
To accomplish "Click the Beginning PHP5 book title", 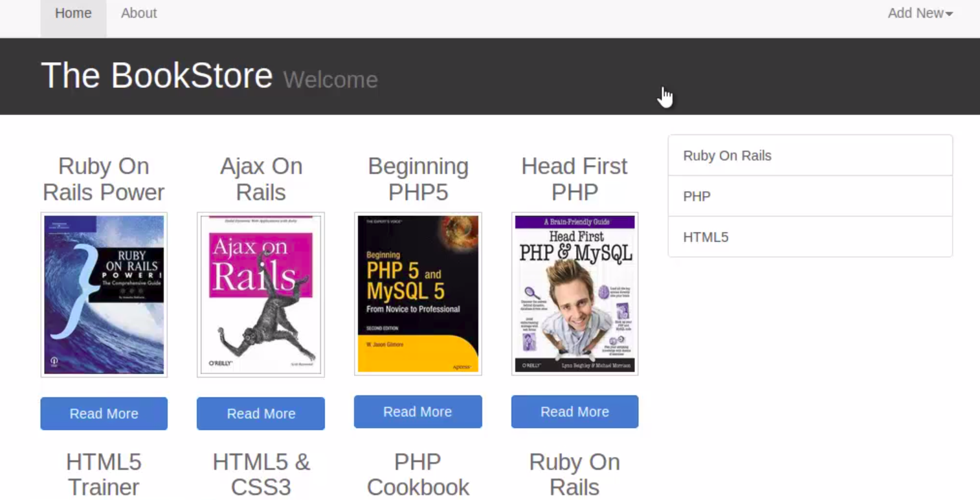I will (418, 179).
